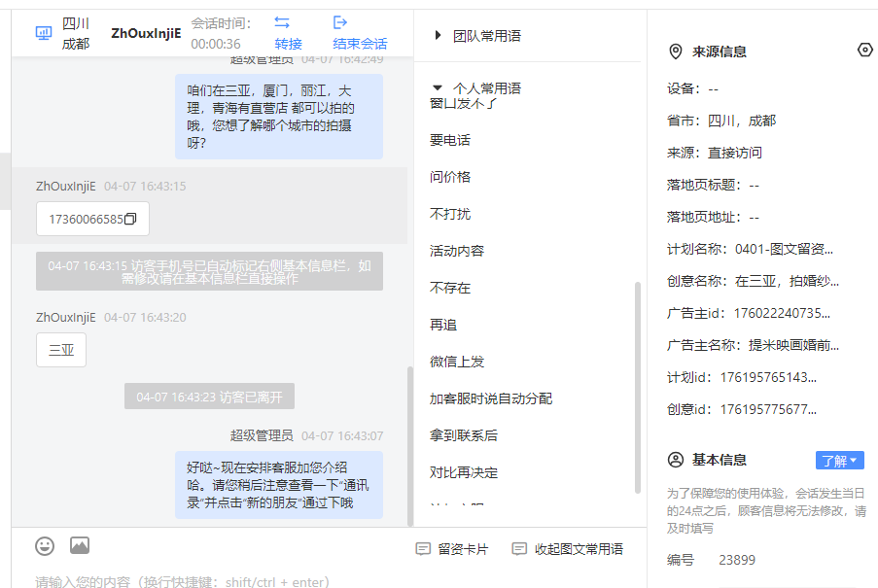The image size is (878, 588).
Task: Click the 留资卡片 button
Action: tap(452, 549)
